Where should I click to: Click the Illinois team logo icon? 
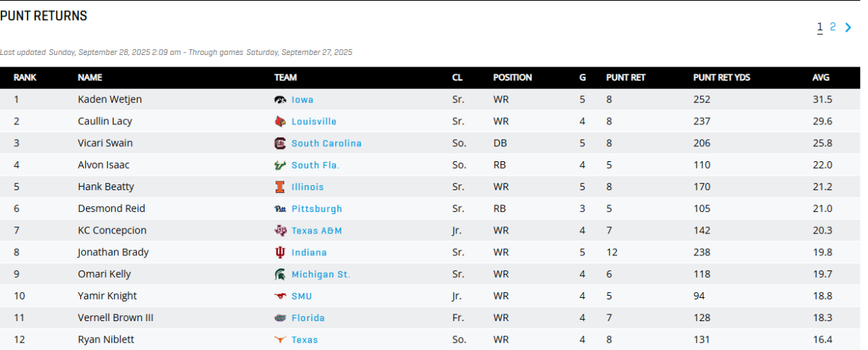pos(280,187)
